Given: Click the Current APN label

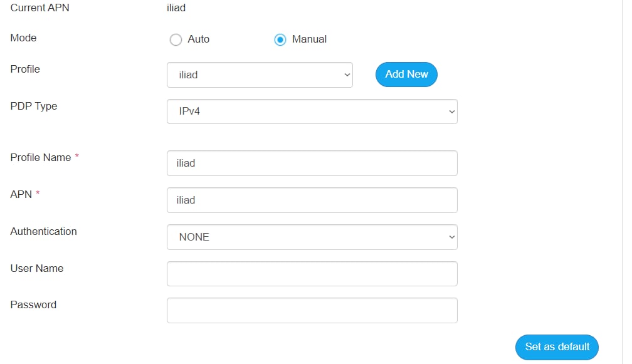Looking at the screenshot, I should click(40, 8).
